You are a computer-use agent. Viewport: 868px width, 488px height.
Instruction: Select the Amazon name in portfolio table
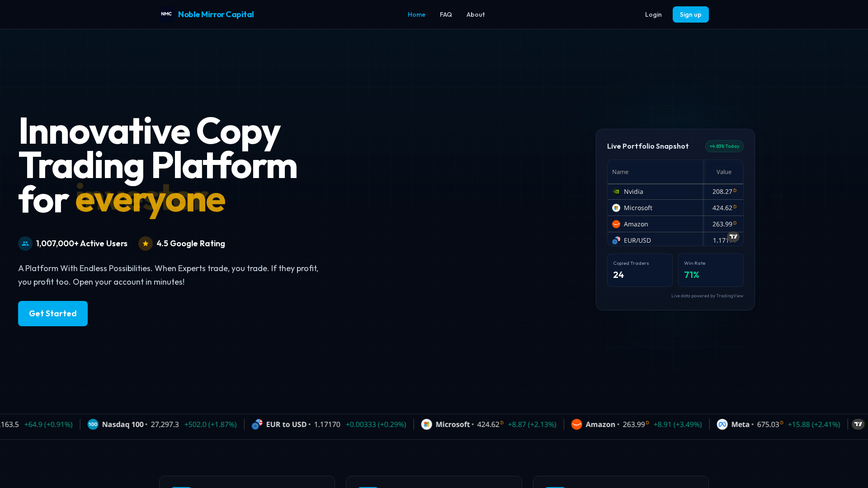coord(636,224)
